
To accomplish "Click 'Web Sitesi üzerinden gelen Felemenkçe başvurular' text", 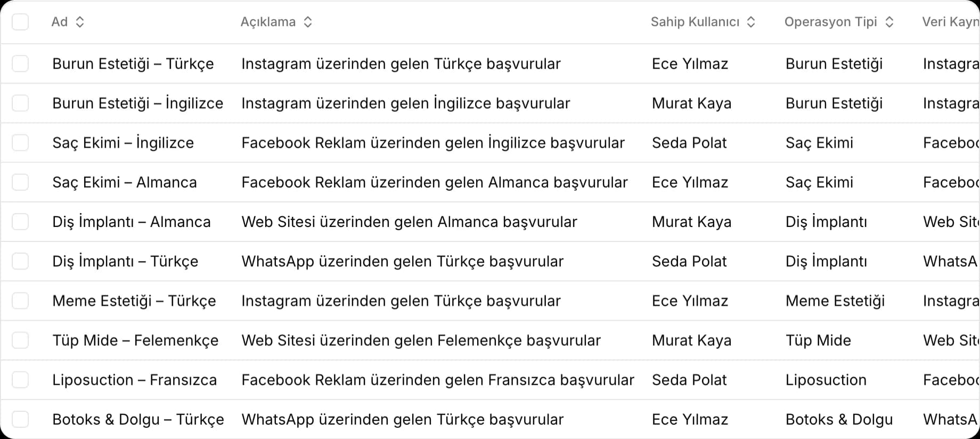I will 421,340.
